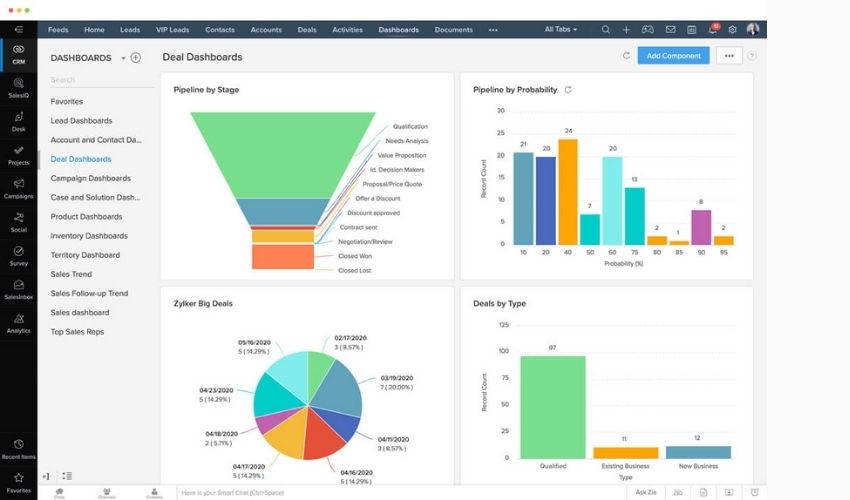Open the Sales Trend dashboard
The image size is (850, 500).
point(71,274)
